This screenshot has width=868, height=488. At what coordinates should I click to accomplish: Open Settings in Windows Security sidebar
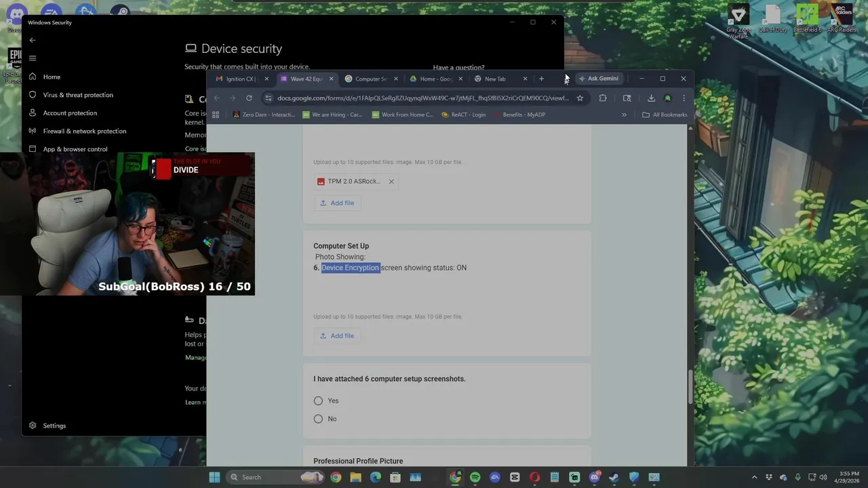point(47,426)
